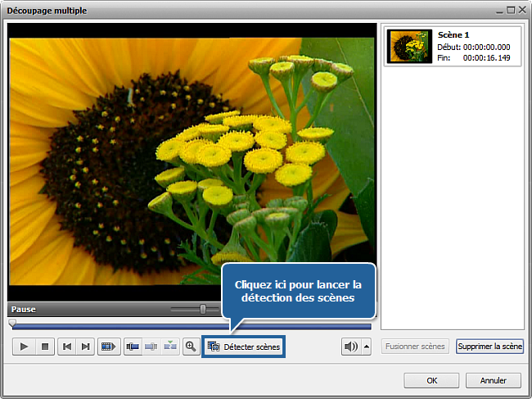Cancel the dialog with Annuler
532x399 pixels.
pos(493,381)
